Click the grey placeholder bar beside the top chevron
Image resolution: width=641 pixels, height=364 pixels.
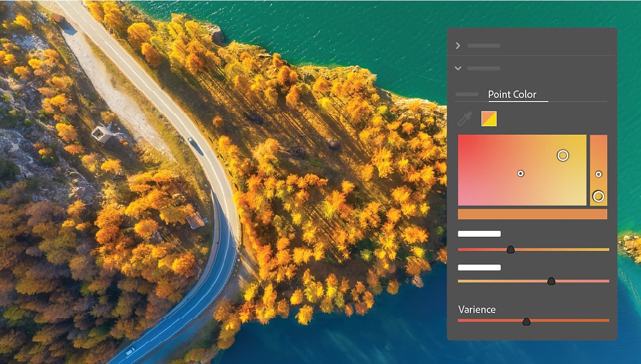pyautogui.click(x=484, y=46)
